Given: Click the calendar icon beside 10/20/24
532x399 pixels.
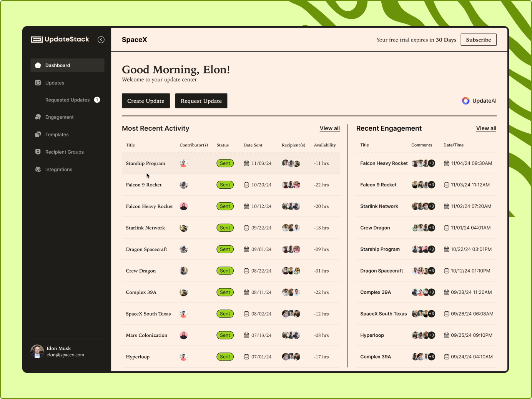Looking at the screenshot, I should (x=246, y=185).
